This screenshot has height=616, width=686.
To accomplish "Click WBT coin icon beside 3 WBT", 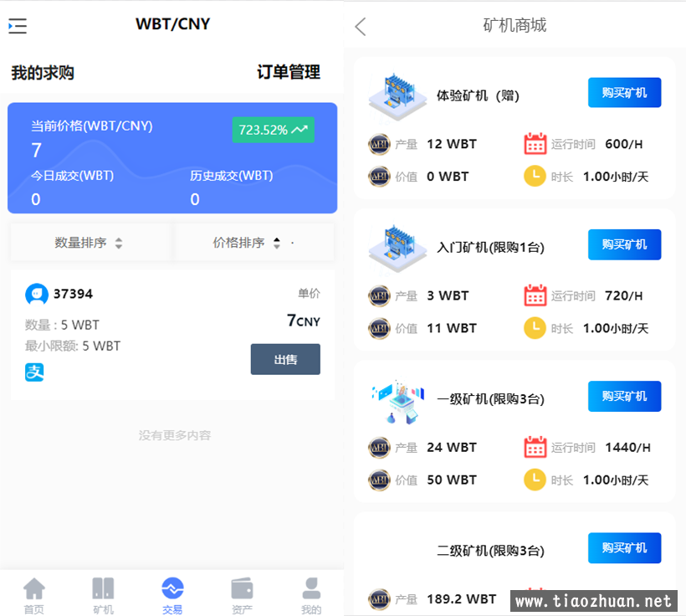I will click(x=379, y=296).
